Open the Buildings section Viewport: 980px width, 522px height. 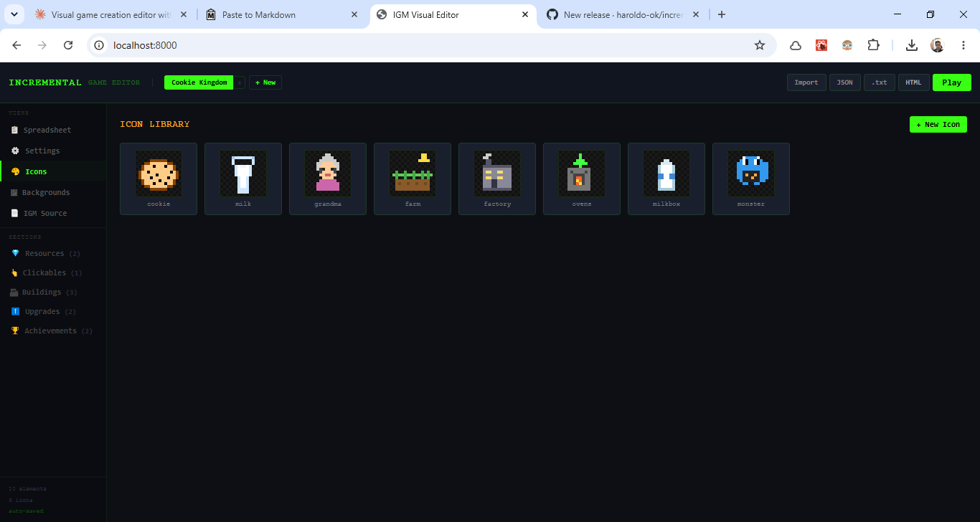click(53, 292)
